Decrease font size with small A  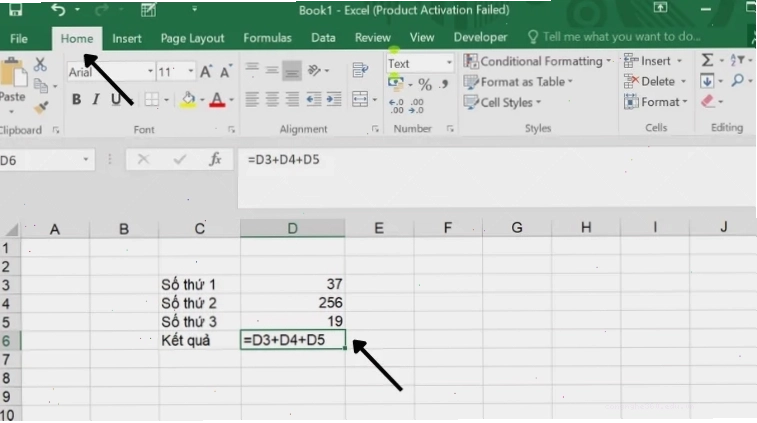226,72
